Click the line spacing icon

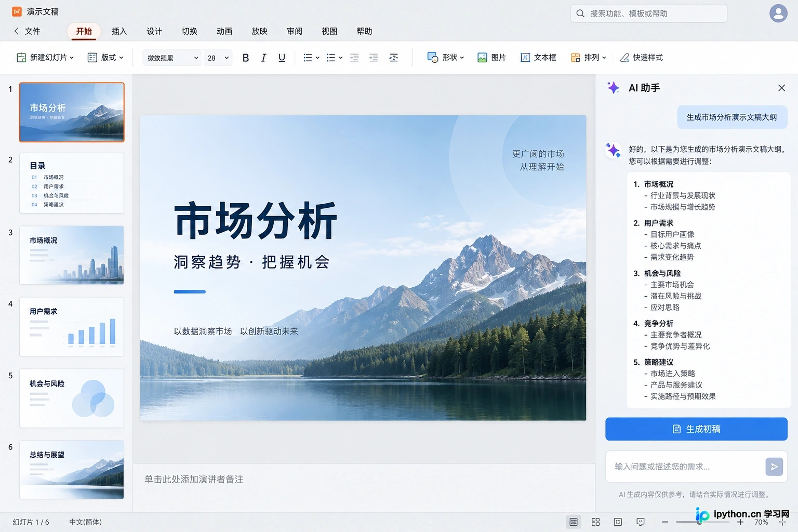tap(394, 58)
